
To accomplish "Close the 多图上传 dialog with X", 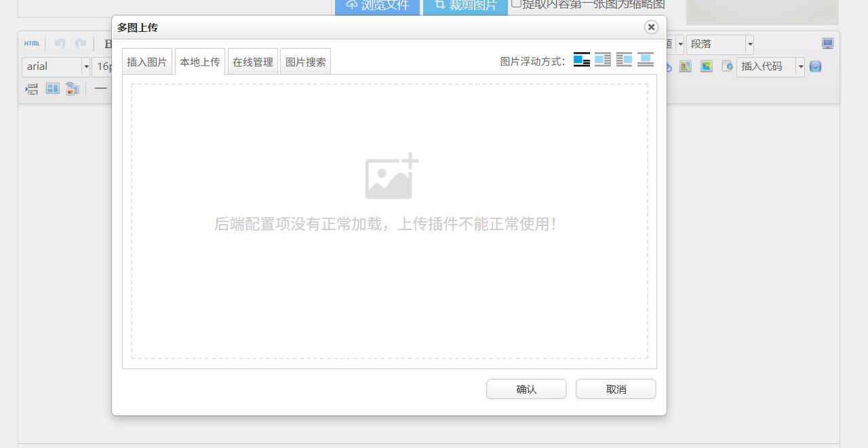I will click(651, 27).
